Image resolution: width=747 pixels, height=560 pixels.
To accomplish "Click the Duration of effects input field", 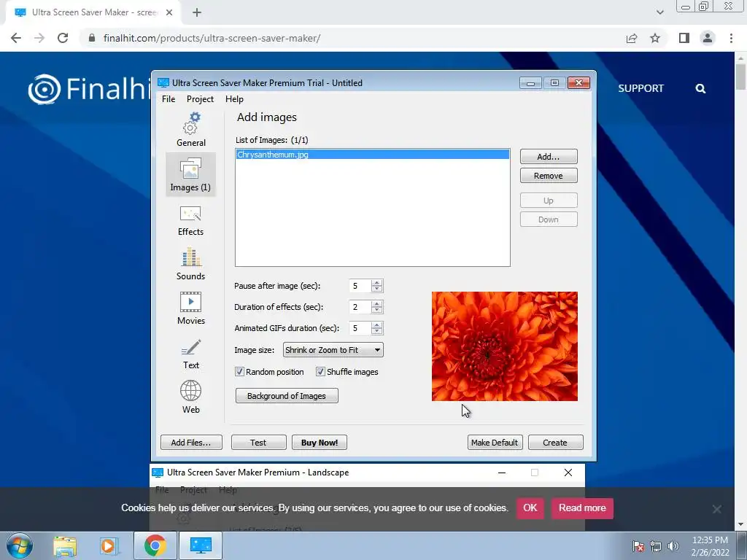I will click(360, 307).
